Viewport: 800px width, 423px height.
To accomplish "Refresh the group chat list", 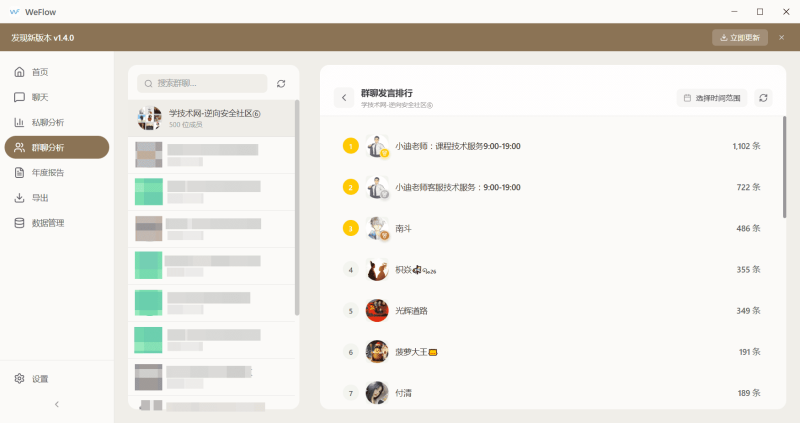I will 281,84.
